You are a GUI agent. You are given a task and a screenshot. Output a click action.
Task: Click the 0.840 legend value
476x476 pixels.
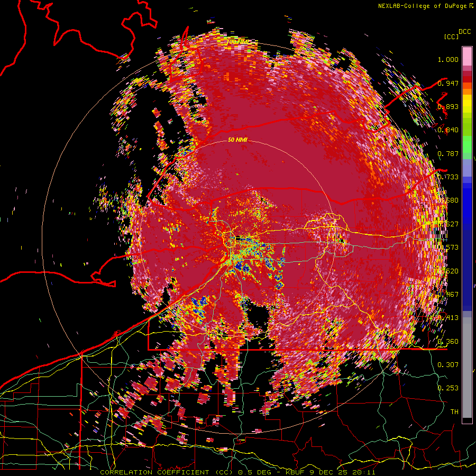(x=448, y=130)
